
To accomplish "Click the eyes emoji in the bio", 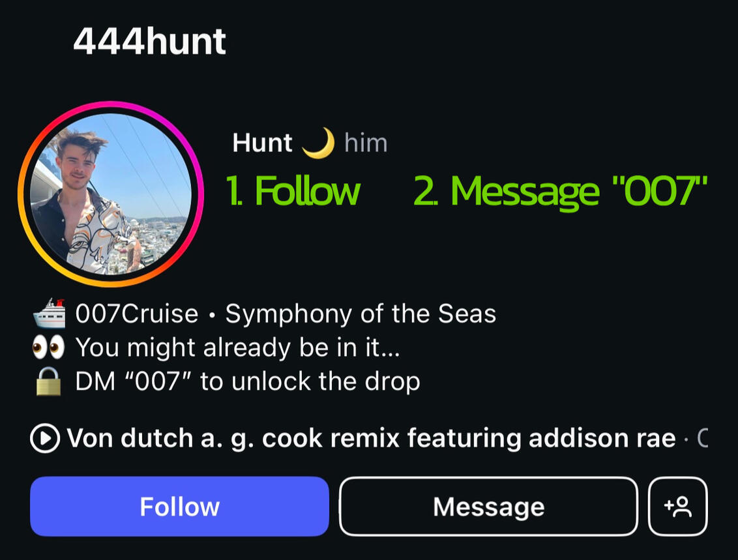I will point(49,347).
